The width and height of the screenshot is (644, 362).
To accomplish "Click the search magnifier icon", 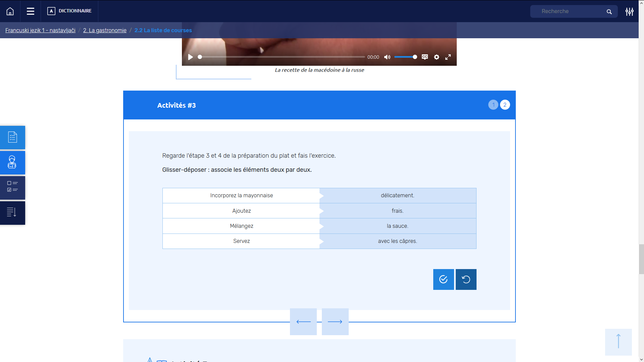I will (609, 12).
